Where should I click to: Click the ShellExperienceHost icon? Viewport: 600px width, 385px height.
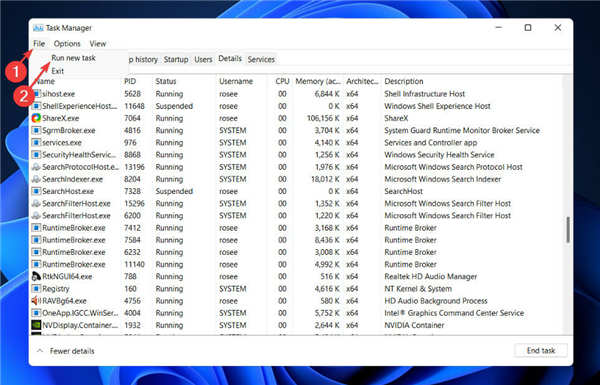pyautogui.click(x=36, y=106)
